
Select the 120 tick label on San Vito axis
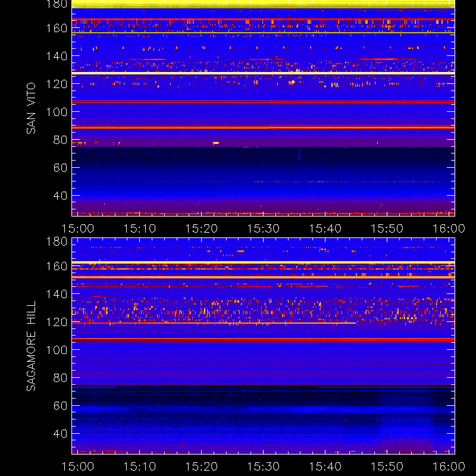tap(57, 84)
